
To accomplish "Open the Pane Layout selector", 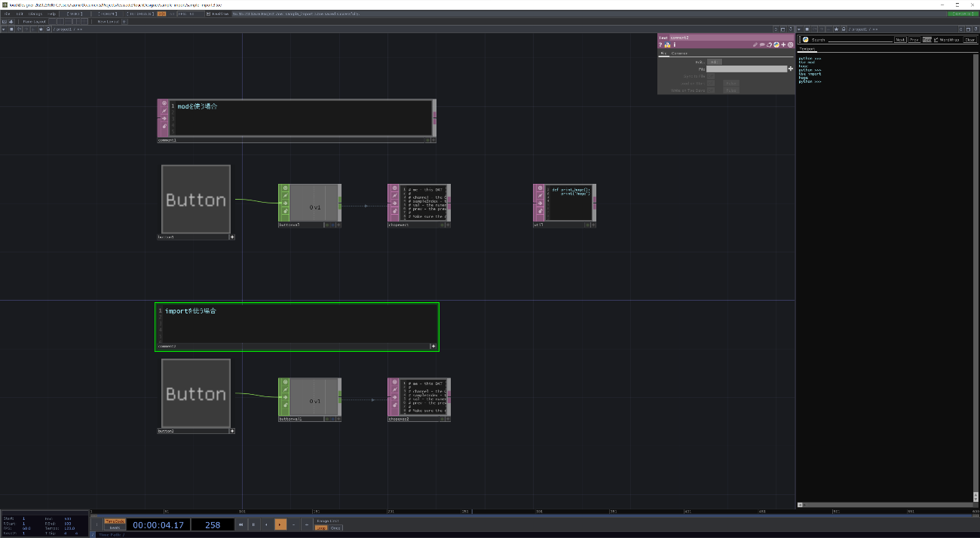I will coord(34,22).
